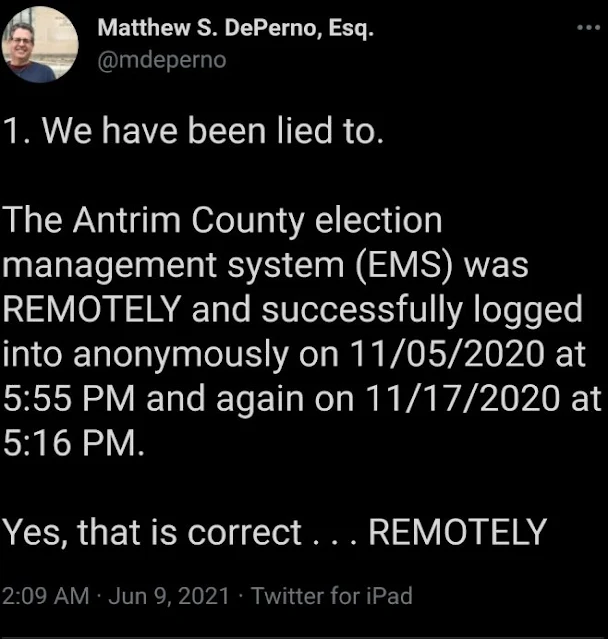Open the @mdeperno handle
Viewport: 608px width, 639px height.
point(162,61)
